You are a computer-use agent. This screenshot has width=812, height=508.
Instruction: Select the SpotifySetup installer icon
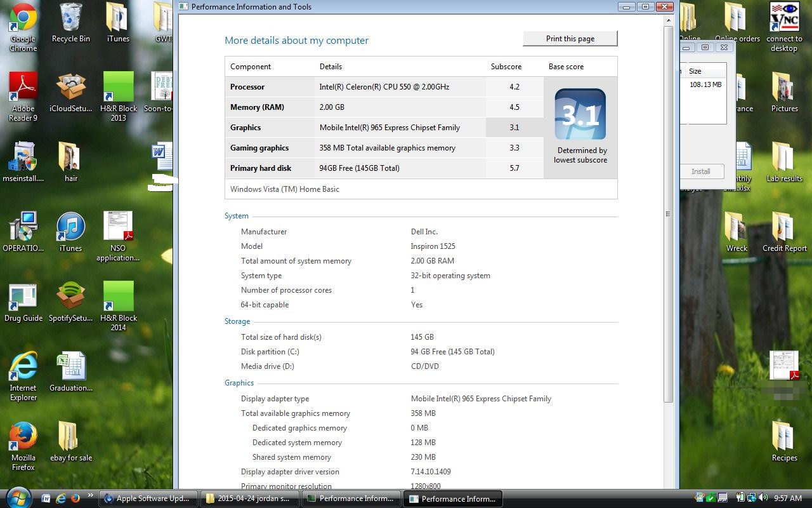70,302
